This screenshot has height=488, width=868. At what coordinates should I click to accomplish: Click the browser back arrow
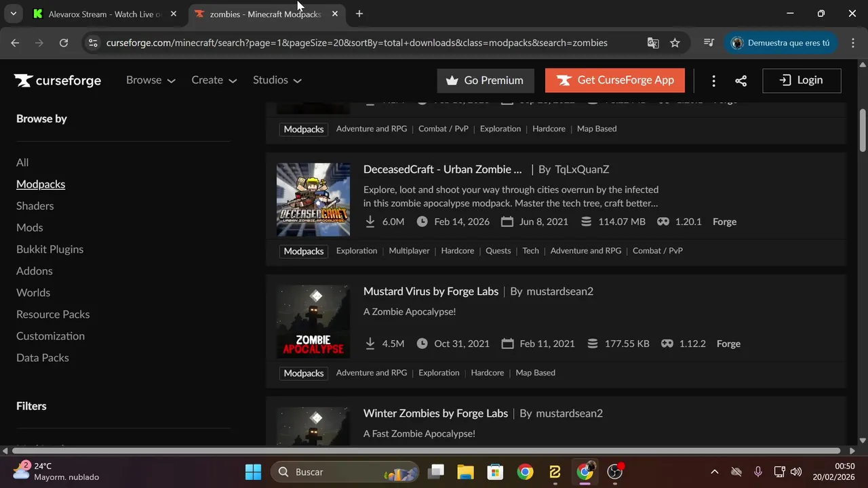point(15,43)
